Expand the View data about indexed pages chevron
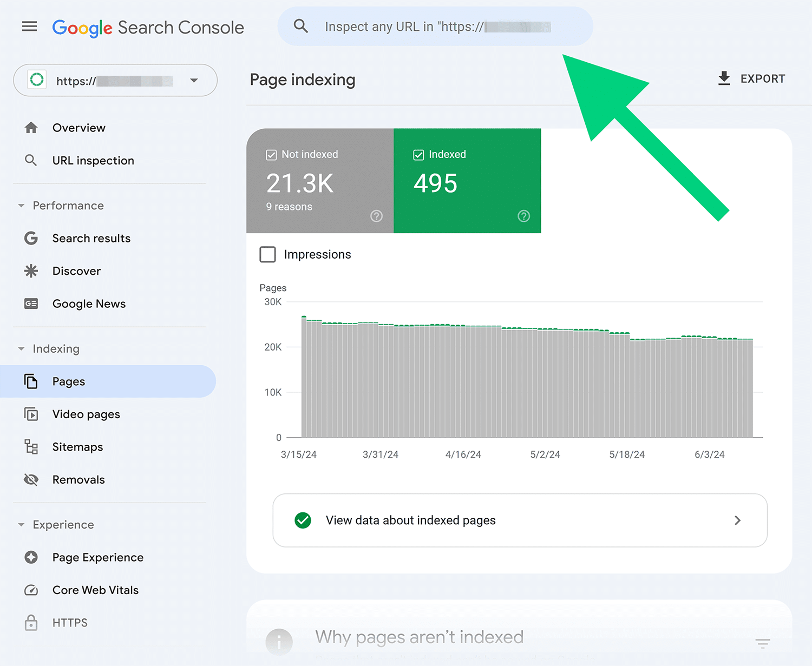812x666 pixels. [737, 520]
